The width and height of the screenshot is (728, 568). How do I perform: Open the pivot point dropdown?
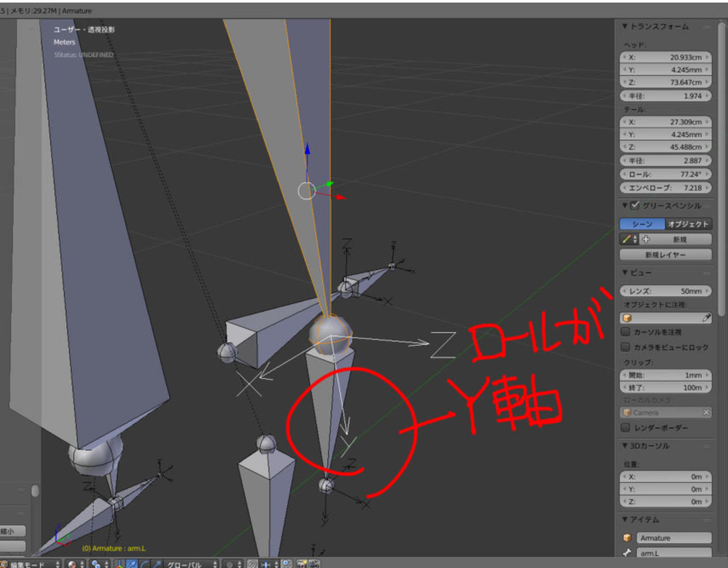(x=99, y=564)
